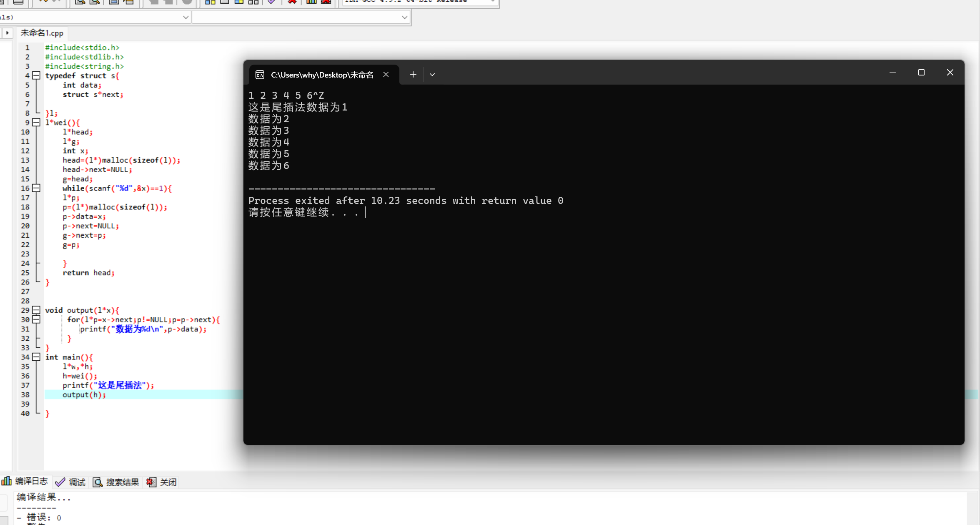Click the terminal icon in the console tab

click(x=260, y=75)
